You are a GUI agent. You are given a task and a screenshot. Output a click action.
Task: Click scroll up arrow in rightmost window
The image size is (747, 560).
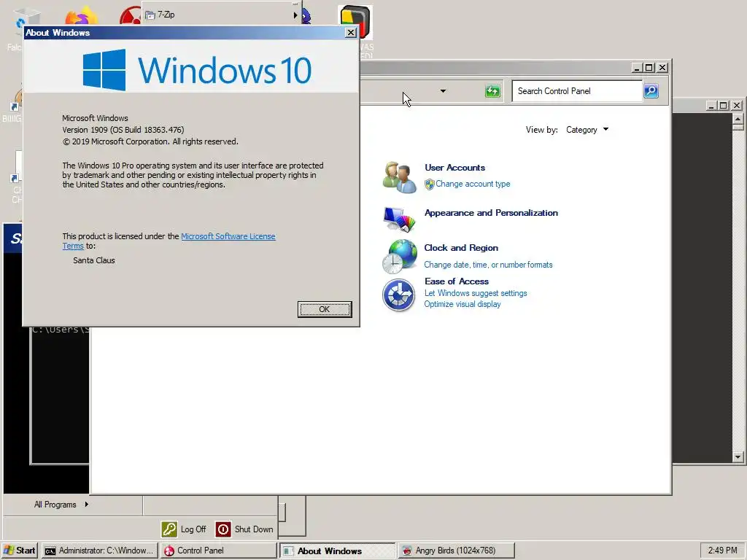pos(738,119)
